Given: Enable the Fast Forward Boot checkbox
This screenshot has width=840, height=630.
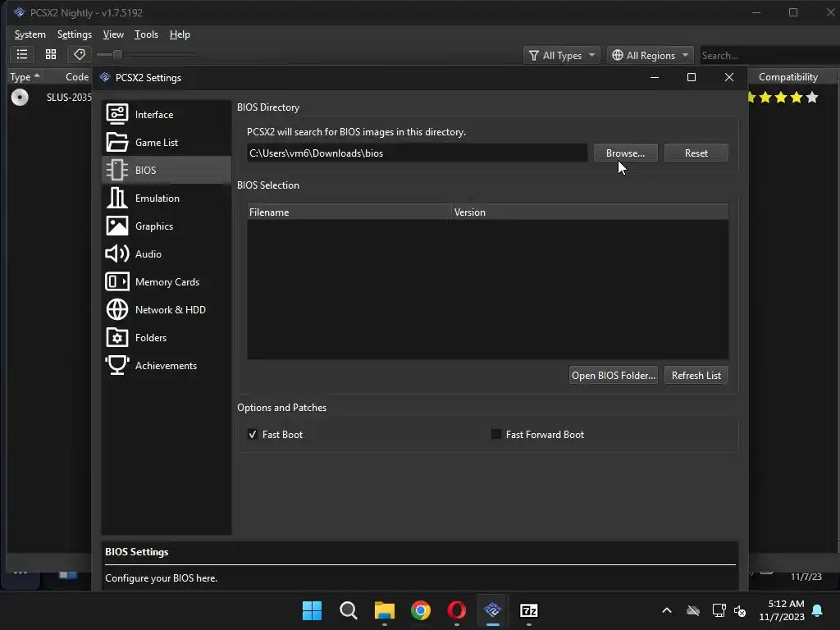Looking at the screenshot, I should 496,435.
